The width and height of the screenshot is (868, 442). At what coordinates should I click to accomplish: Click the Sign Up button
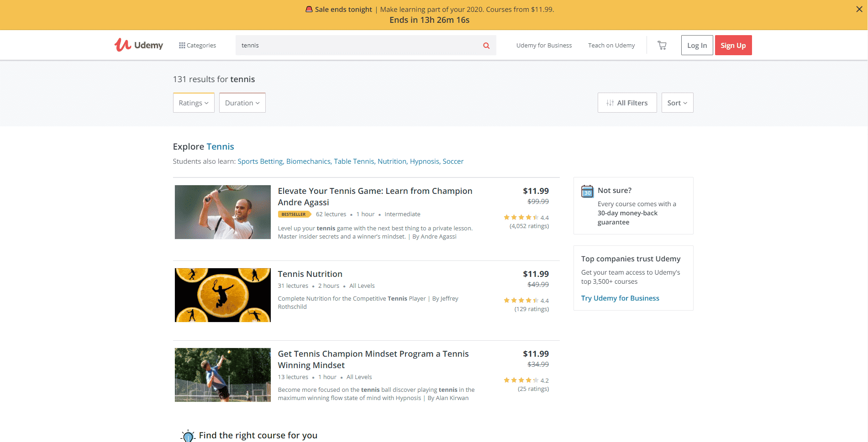pos(733,45)
